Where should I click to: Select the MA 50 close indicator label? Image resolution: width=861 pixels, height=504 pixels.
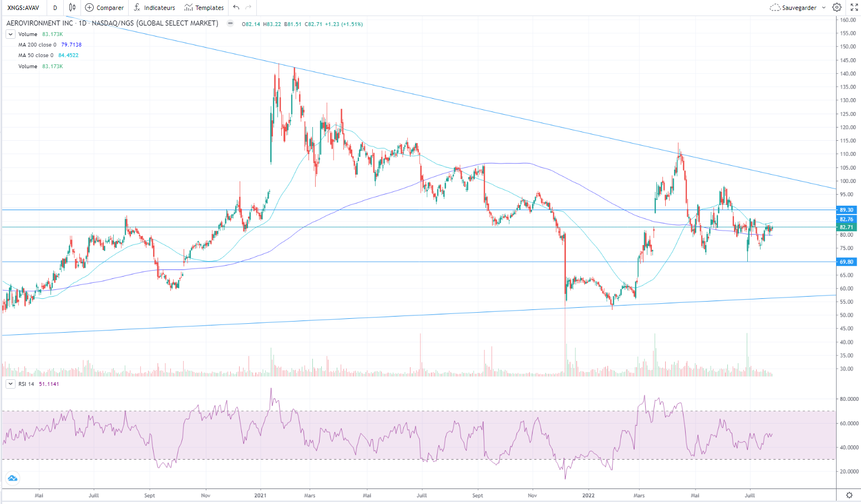[36, 55]
